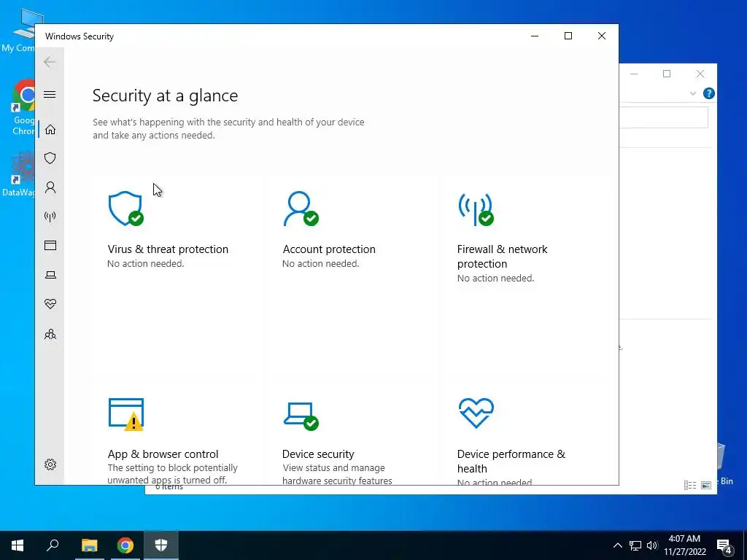
Task: Open the network status tray icon
Action: (635, 545)
